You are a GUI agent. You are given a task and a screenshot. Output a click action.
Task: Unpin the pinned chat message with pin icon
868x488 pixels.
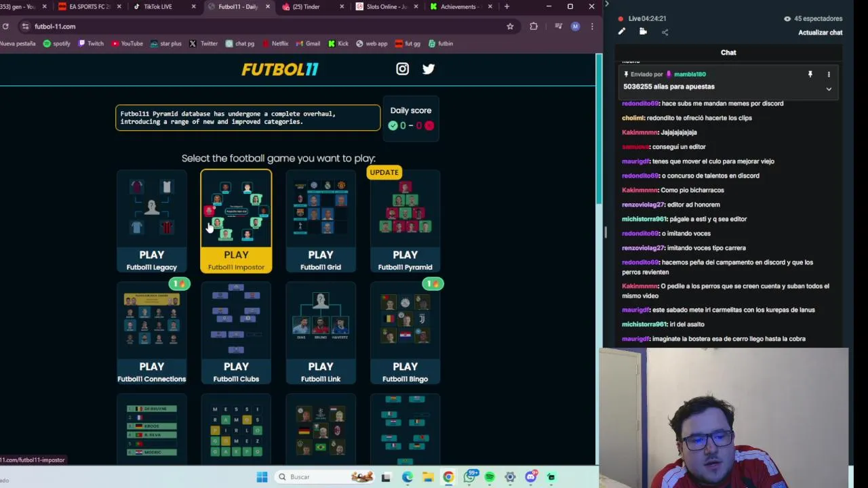810,74
